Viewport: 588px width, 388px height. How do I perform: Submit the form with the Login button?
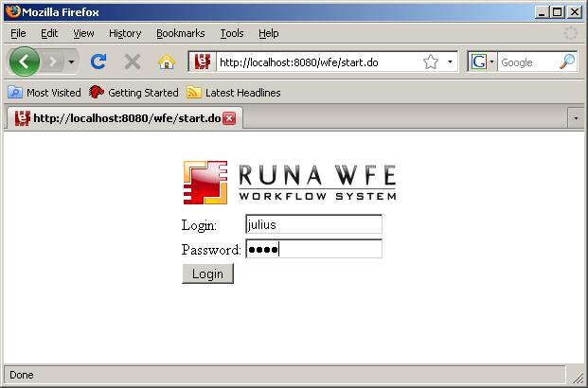(207, 273)
